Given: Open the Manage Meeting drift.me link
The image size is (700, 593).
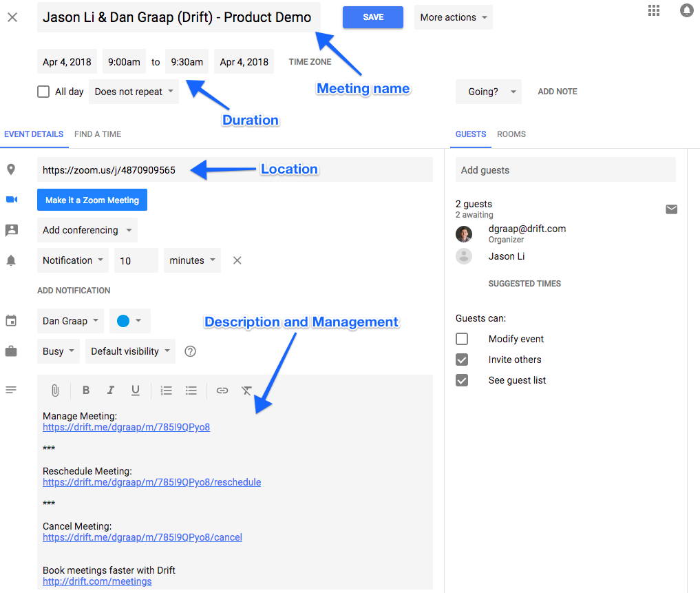Looking at the screenshot, I should tap(127, 427).
